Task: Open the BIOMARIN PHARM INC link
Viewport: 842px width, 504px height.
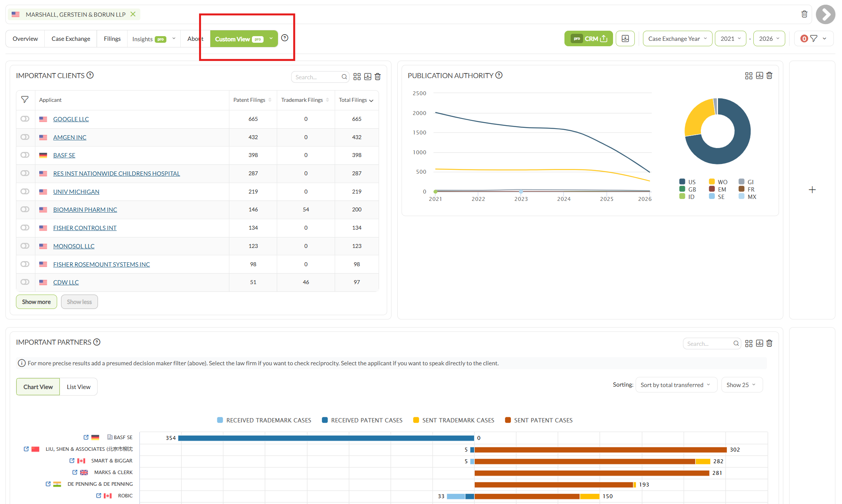Action: click(85, 210)
